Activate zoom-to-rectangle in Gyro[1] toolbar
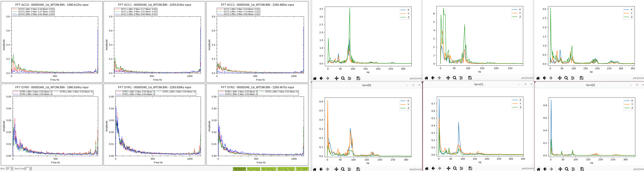The height and width of the screenshot is (171, 644). [x=455, y=169]
